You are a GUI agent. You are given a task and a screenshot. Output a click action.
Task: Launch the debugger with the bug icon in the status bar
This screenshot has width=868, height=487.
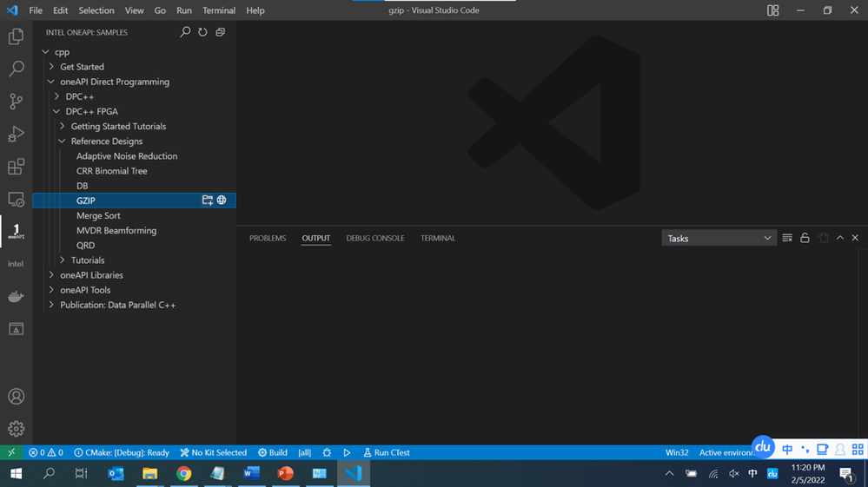pyautogui.click(x=328, y=452)
